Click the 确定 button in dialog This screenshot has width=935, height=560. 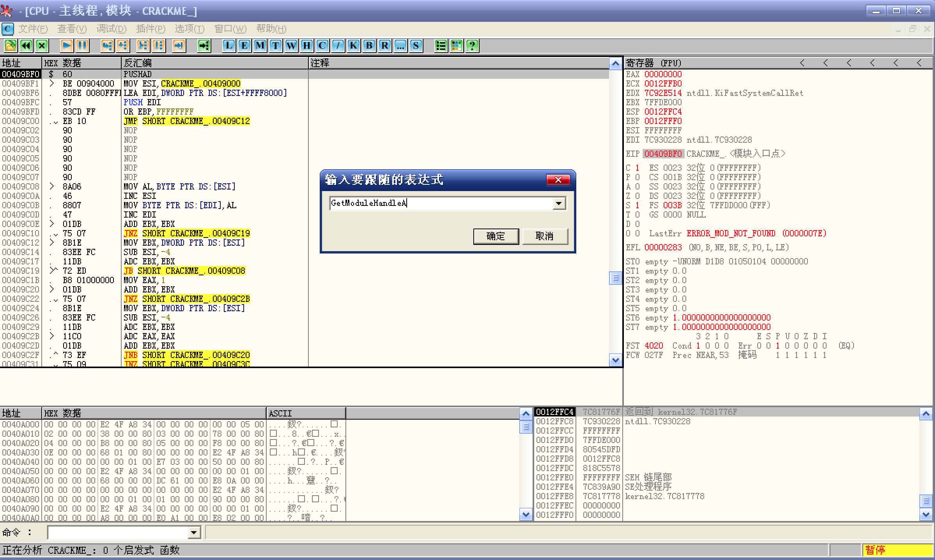click(496, 236)
